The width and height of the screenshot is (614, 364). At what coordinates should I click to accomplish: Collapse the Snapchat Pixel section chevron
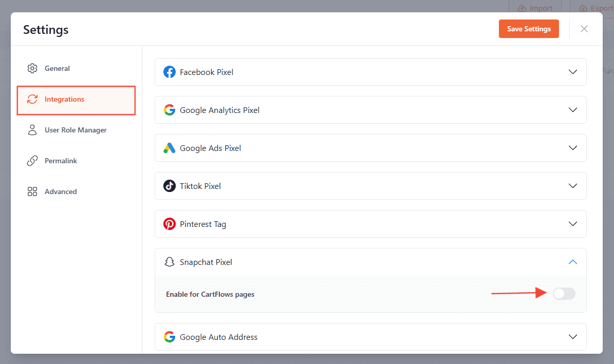coord(573,262)
